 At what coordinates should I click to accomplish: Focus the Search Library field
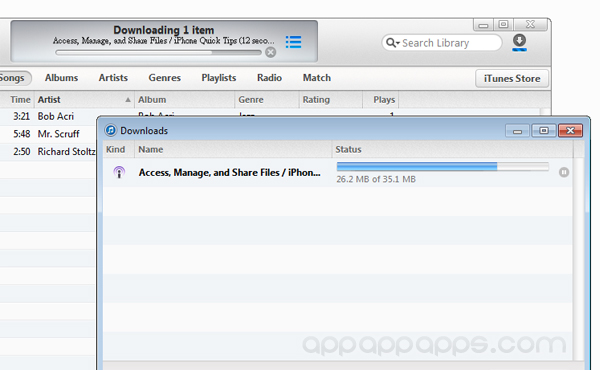(442, 42)
